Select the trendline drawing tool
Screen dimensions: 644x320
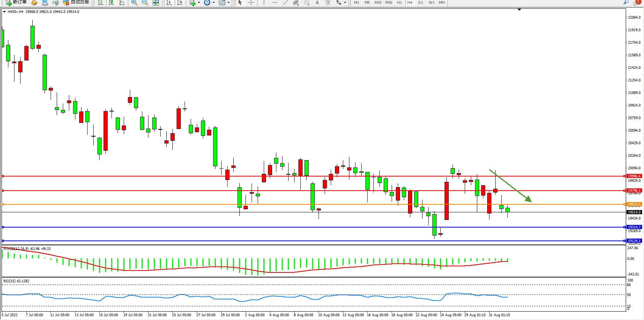[x=285, y=3]
